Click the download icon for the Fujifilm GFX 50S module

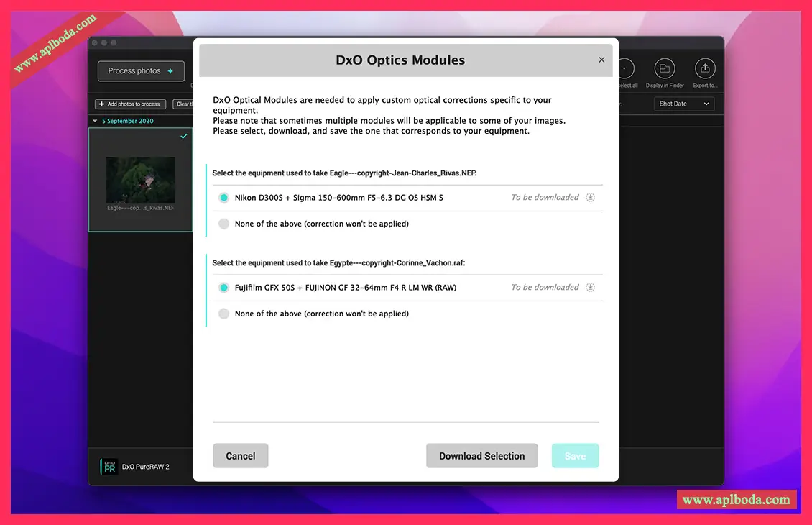coord(590,288)
